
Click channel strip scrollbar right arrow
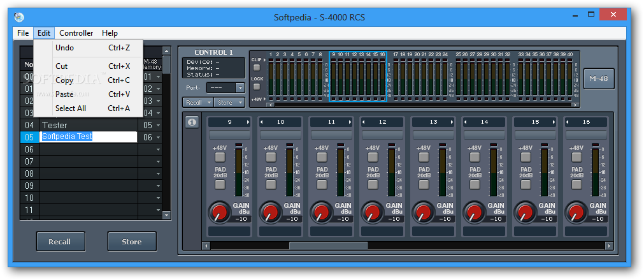click(x=609, y=246)
